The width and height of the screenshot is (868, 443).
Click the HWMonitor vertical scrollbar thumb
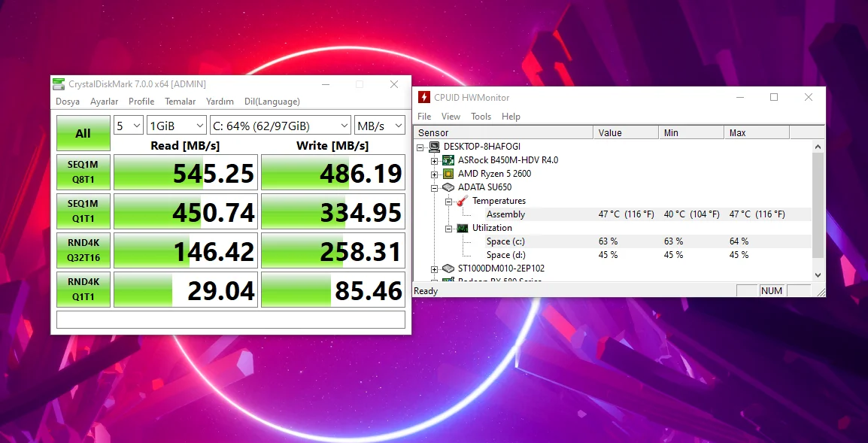click(818, 205)
